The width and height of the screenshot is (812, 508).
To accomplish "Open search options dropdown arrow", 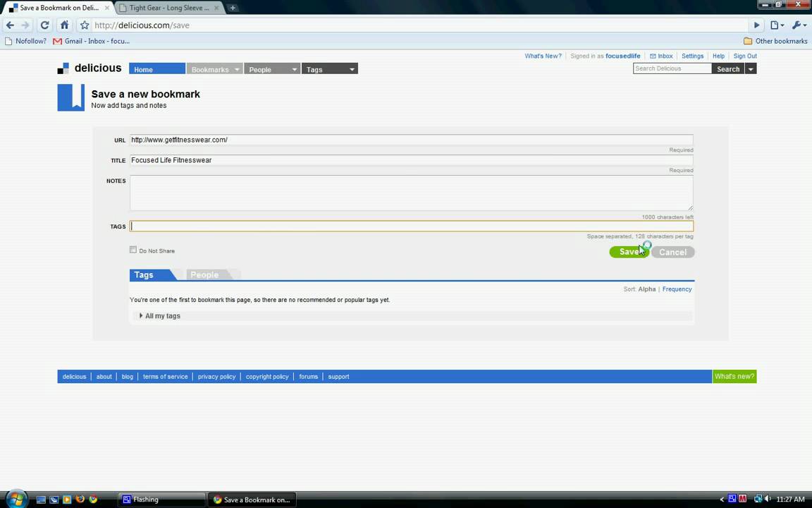I will coord(751,68).
